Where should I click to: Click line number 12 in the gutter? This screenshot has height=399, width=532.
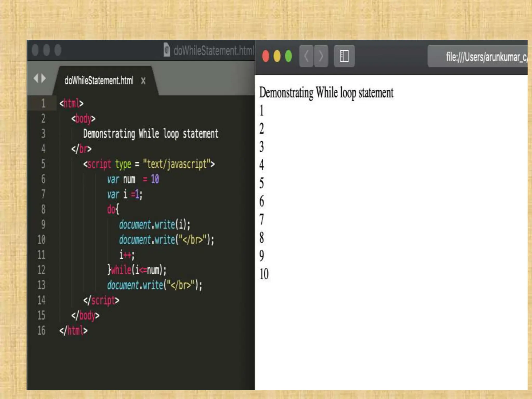41,270
